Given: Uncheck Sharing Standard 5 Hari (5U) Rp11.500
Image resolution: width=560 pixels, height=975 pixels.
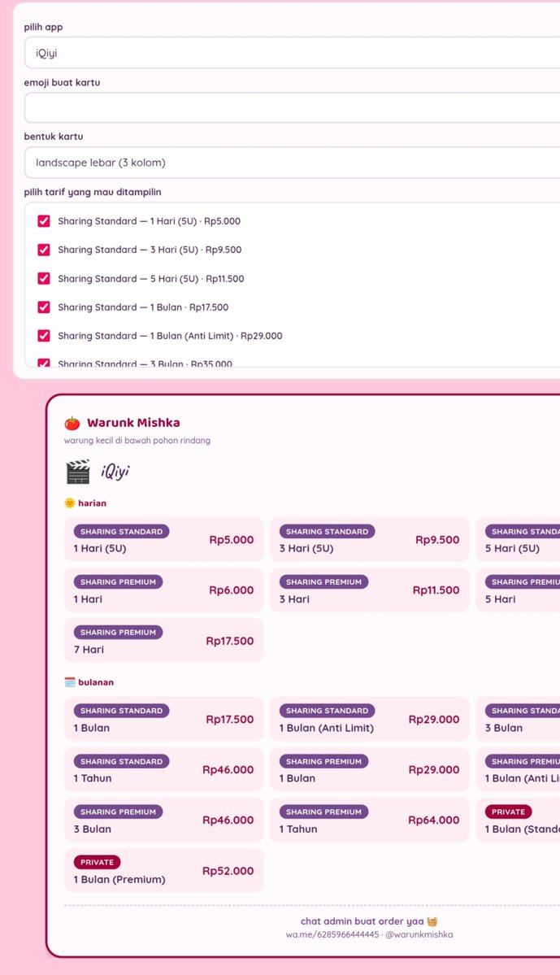Looking at the screenshot, I should (44, 278).
